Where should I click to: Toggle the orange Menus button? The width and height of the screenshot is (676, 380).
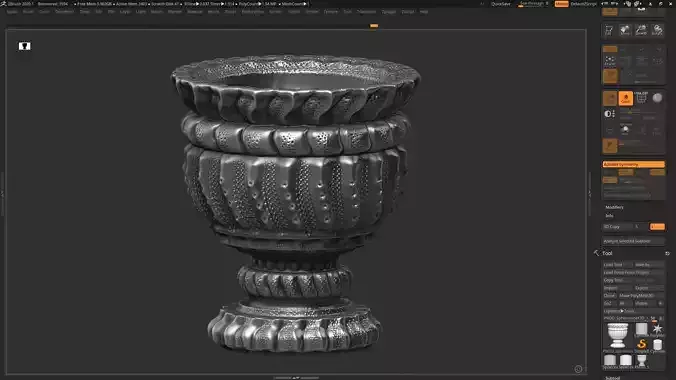pos(561,4)
